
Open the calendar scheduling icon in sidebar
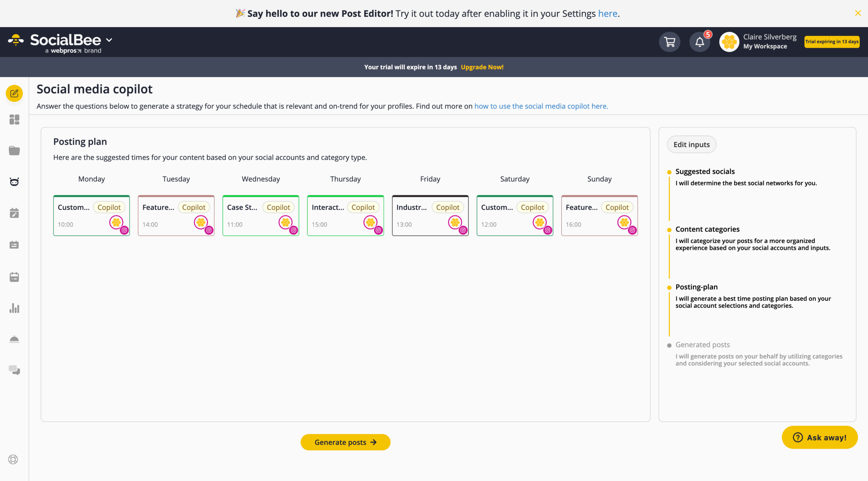pyautogui.click(x=14, y=213)
